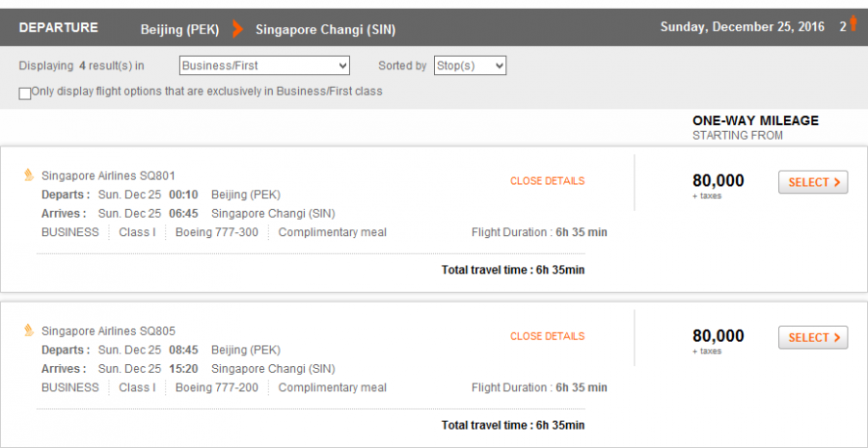Click the ONE-WAY MILEAGE column heading

pos(755,120)
